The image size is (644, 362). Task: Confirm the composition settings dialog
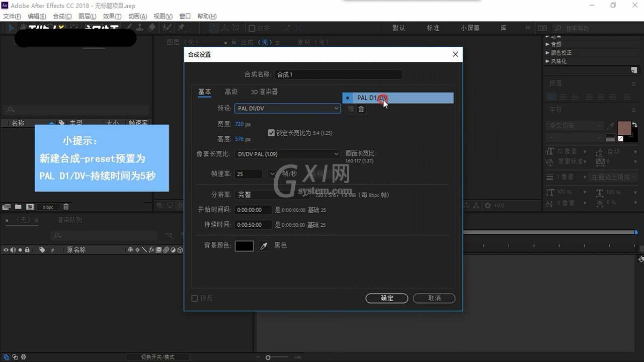point(387,298)
